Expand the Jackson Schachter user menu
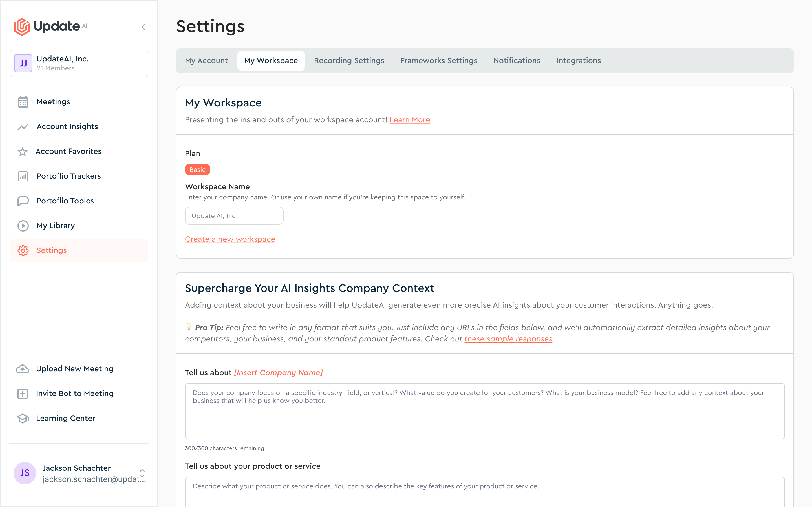The image size is (812, 507). pos(142,473)
